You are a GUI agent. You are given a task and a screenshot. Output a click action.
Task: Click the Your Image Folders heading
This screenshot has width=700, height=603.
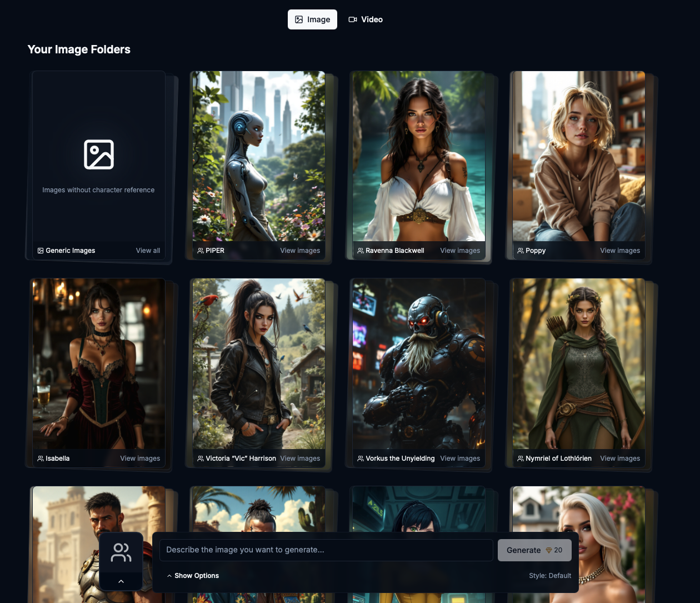(79, 49)
